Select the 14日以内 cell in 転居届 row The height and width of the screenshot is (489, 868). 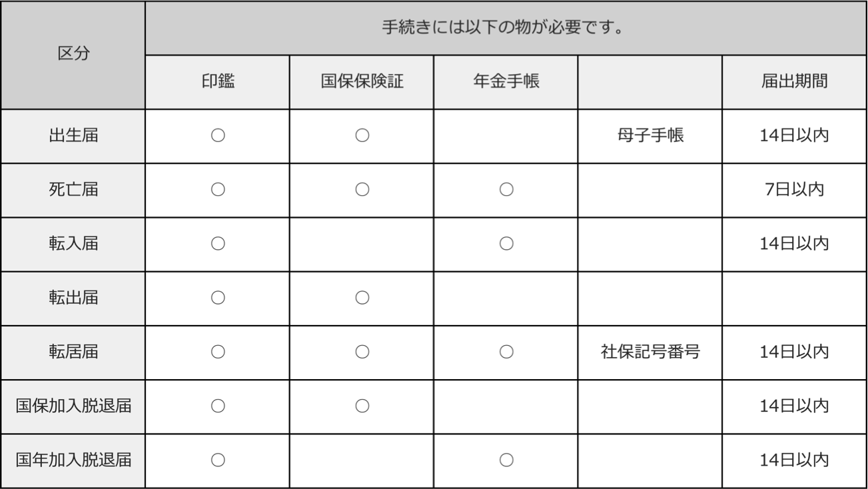[x=794, y=351]
